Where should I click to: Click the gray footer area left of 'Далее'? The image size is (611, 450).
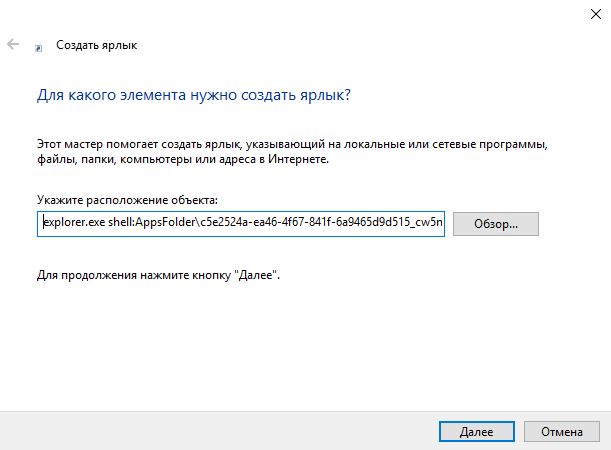tap(200, 431)
